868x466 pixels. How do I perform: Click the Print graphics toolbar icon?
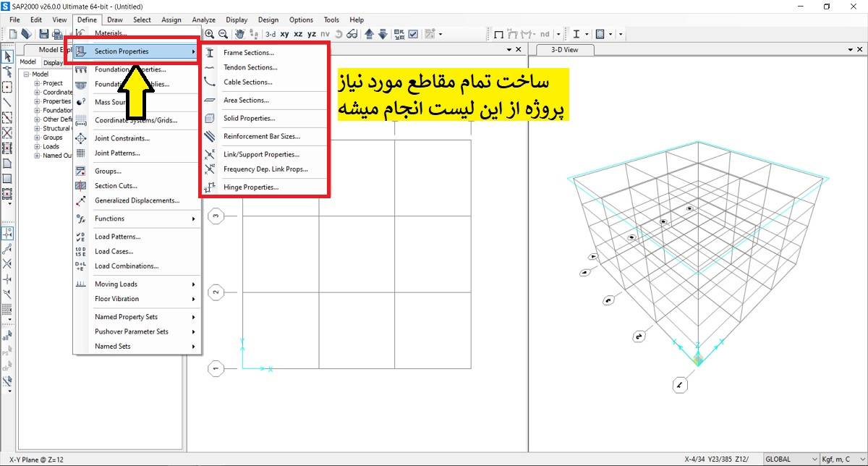pyautogui.click(x=58, y=34)
